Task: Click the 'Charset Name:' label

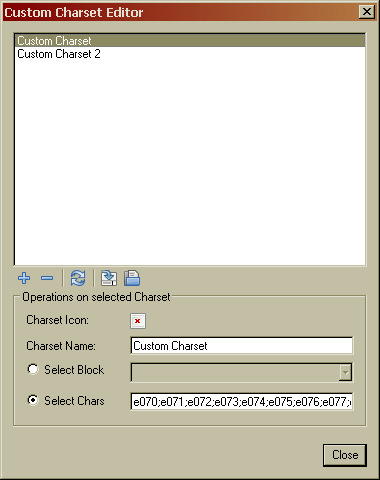Action: (x=61, y=346)
